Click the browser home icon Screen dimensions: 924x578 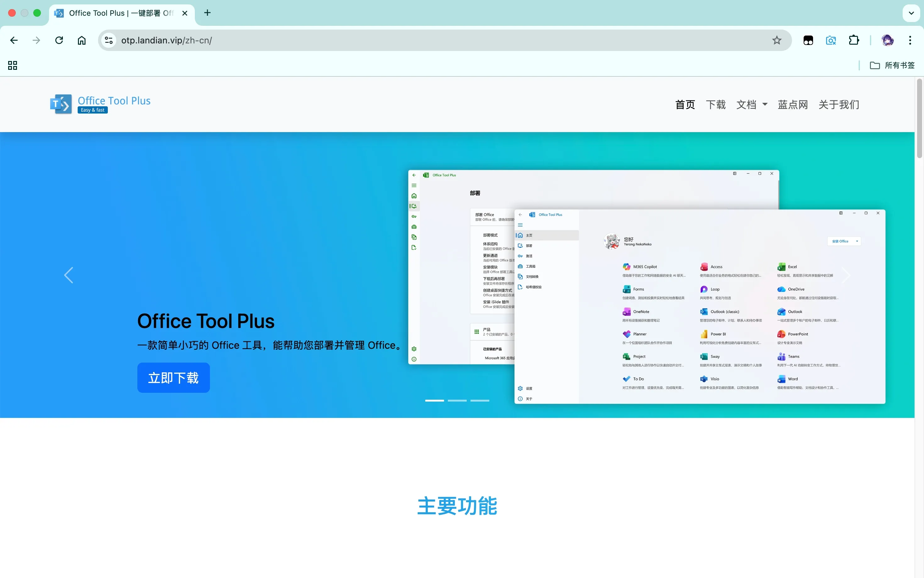82,41
